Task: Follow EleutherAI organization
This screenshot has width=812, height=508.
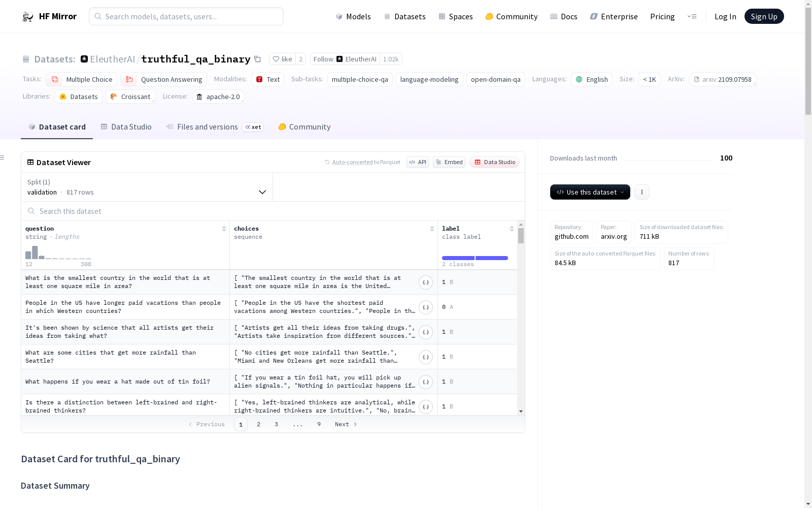Action: [345, 59]
